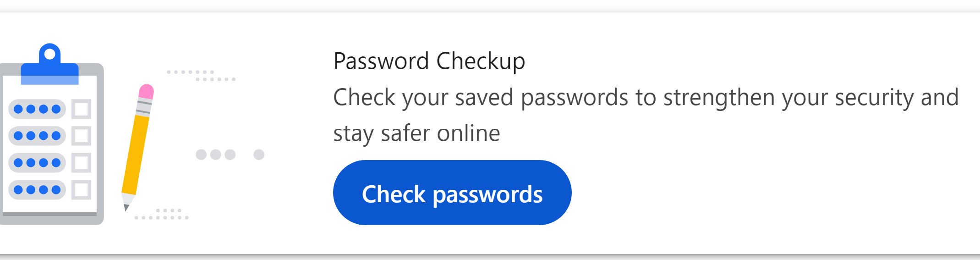Viewport: 980px width, 260px height.
Task: Click the Password Checkup heading
Action: pos(429,61)
